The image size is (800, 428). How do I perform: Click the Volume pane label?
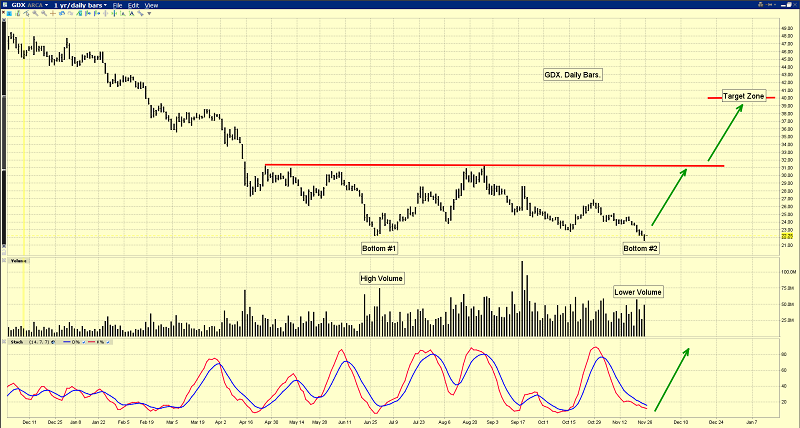pyautogui.click(x=19, y=261)
